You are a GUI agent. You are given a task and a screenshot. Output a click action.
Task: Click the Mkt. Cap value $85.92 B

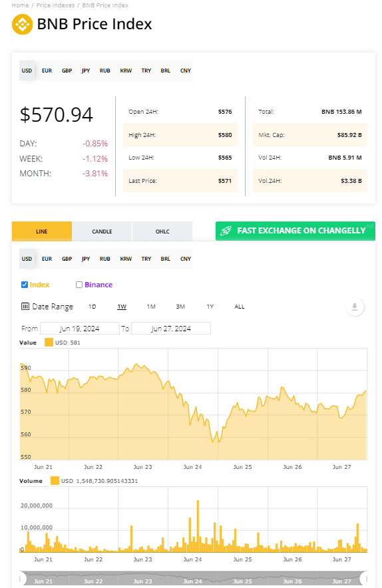[349, 135]
